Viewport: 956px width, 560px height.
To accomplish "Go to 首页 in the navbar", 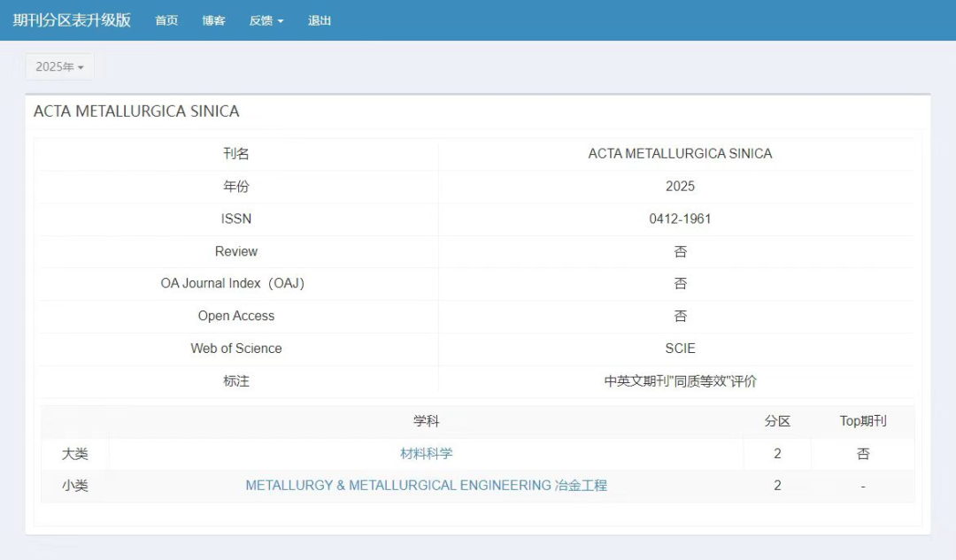I will pyautogui.click(x=166, y=20).
